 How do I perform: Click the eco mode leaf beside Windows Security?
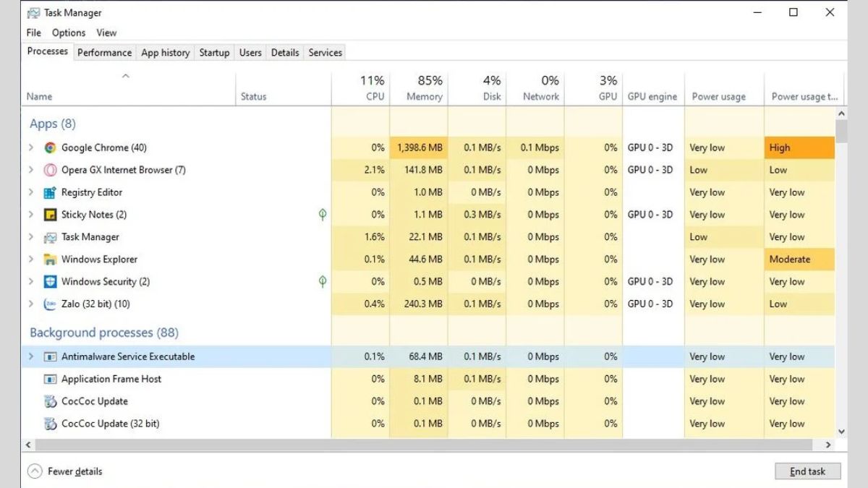click(x=323, y=281)
